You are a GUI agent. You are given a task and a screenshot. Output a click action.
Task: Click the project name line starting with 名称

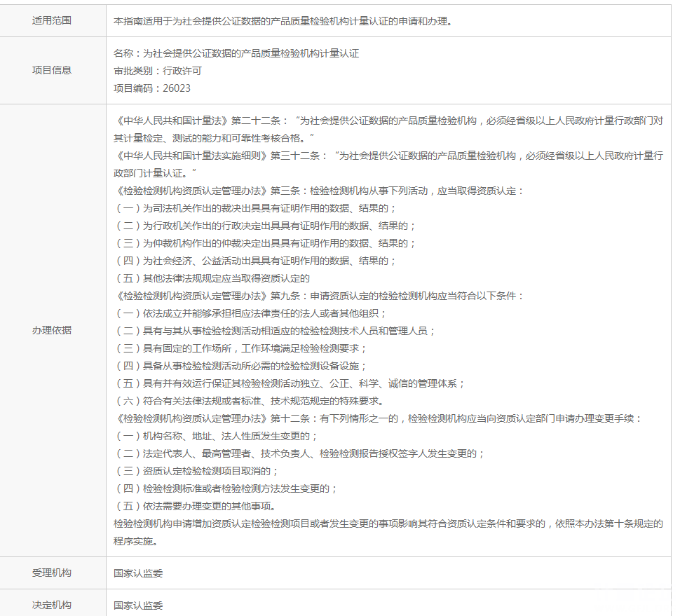236,53
